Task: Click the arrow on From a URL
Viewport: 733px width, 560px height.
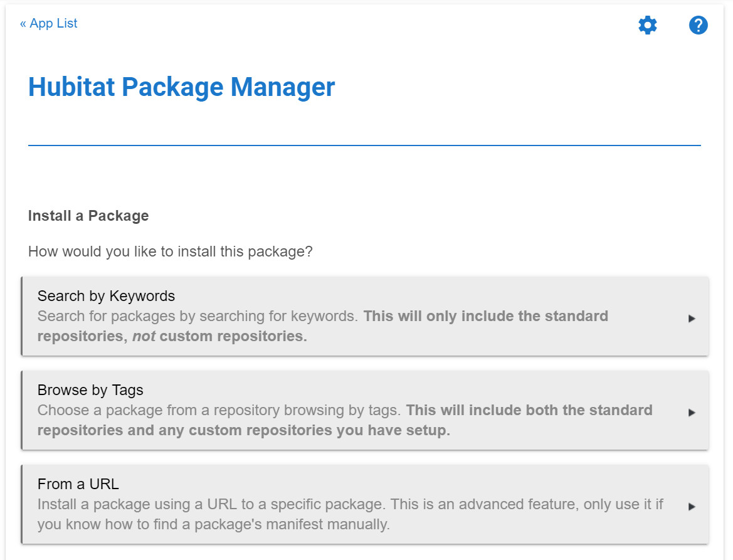Action: click(692, 507)
